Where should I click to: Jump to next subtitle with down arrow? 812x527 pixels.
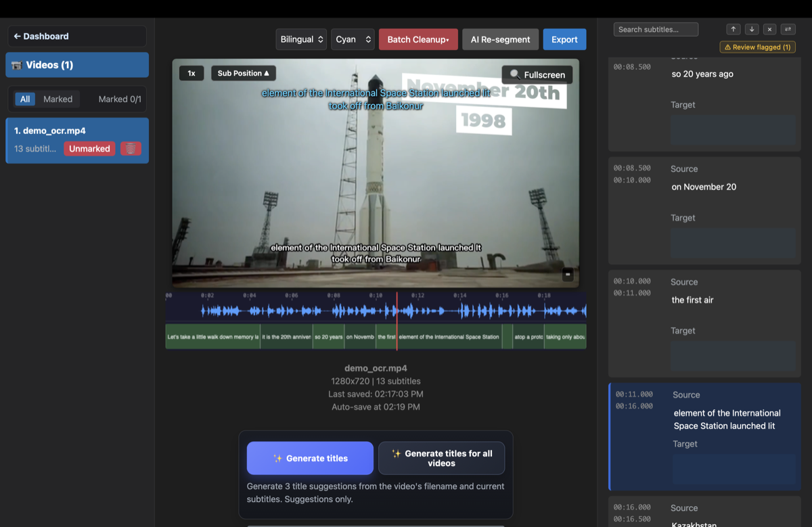(x=752, y=29)
